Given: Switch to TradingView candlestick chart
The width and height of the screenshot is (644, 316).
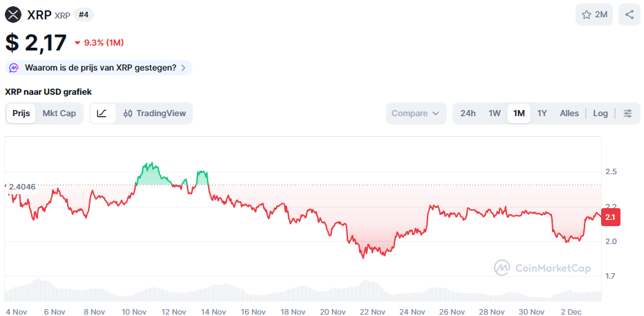Looking at the screenshot, I should [x=154, y=113].
